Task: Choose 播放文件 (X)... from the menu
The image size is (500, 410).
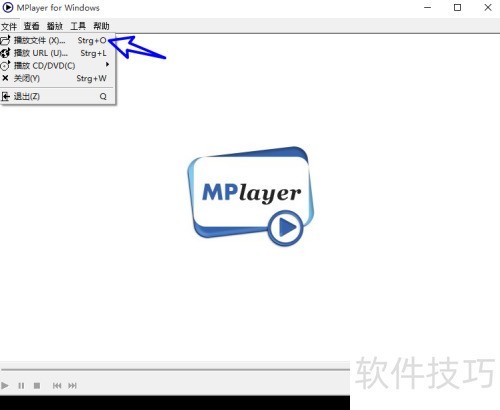Action: click(58, 40)
